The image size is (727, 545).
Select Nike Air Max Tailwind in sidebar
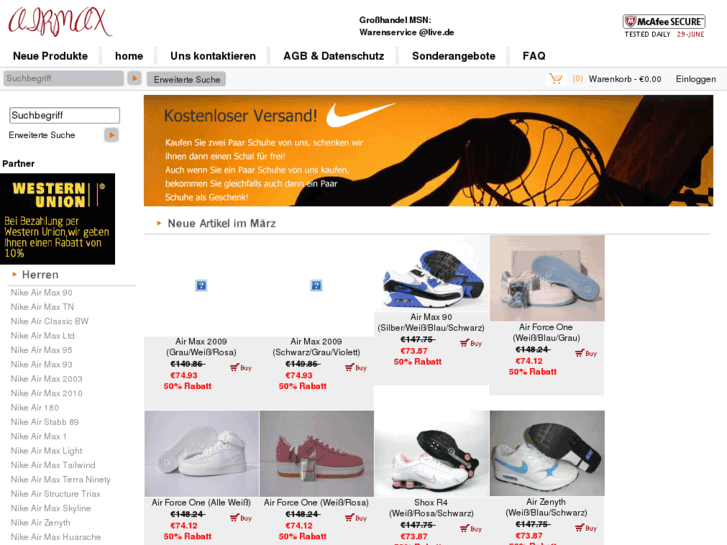pyautogui.click(x=53, y=465)
